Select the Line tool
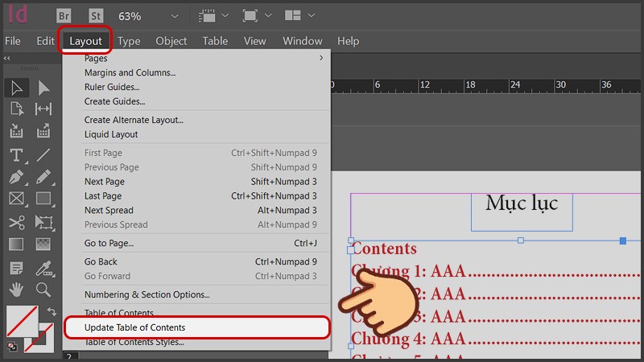The width and height of the screenshot is (644, 362). [43, 155]
